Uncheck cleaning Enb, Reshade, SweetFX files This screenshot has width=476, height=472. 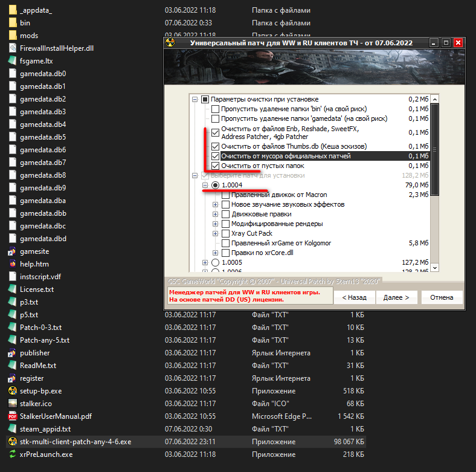(x=215, y=132)
